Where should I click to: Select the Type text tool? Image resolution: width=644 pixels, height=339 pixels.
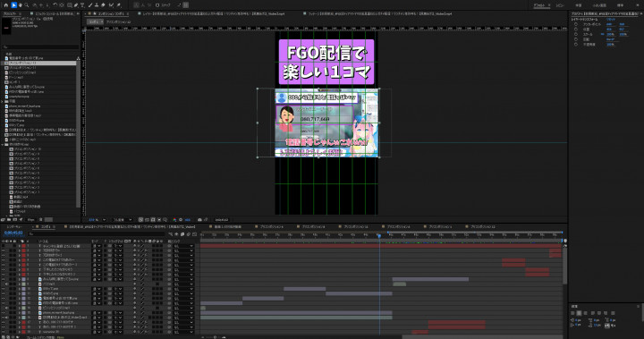[x=82, y=5]
